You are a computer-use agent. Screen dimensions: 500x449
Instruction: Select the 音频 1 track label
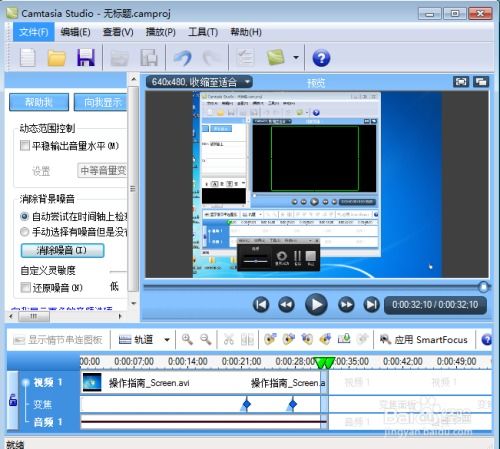(x=48, y=422)
